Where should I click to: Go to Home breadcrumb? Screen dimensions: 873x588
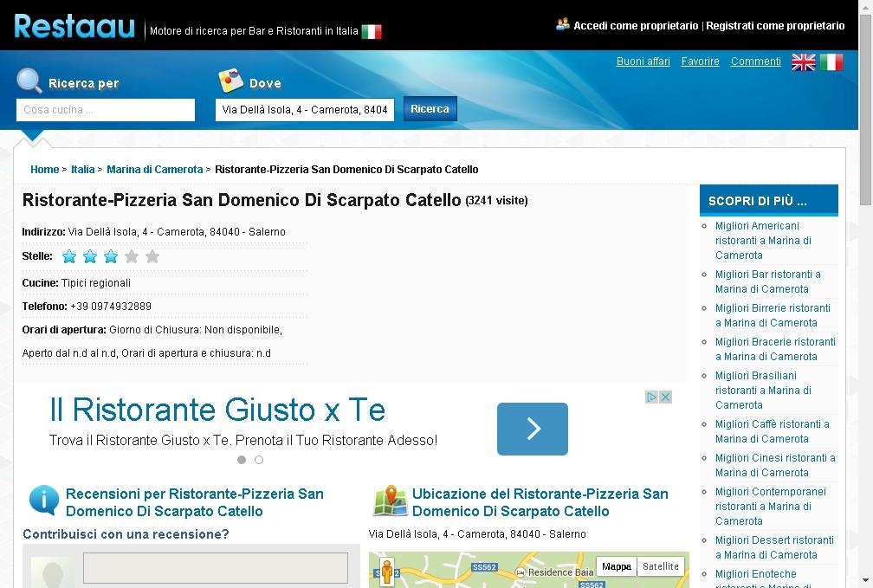click(x=44, y=169)
